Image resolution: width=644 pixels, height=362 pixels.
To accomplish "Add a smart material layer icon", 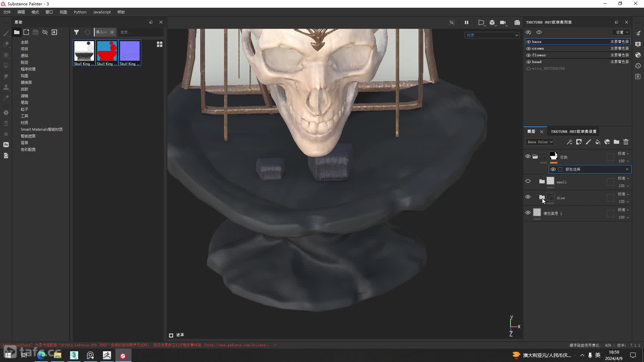I will coord(607,142).
